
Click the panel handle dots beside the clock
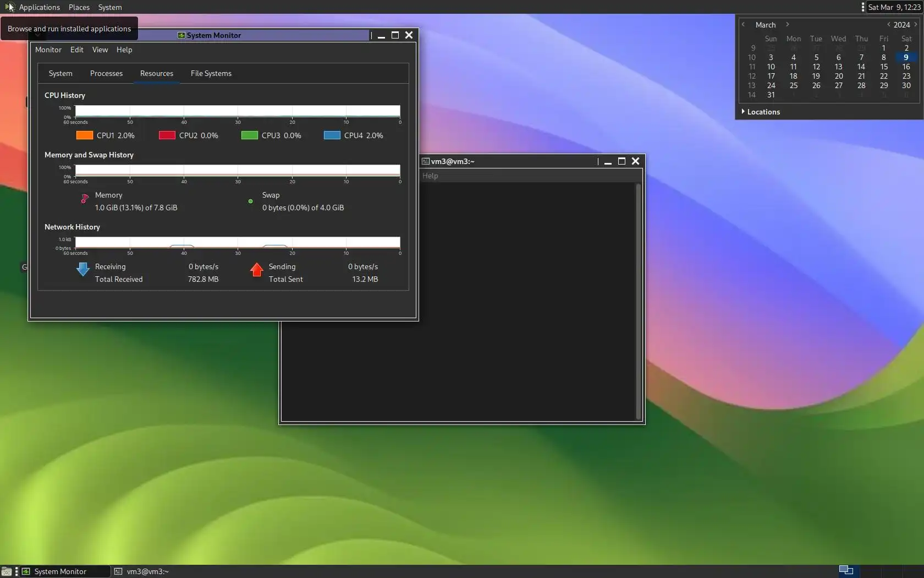coord(862,7)
